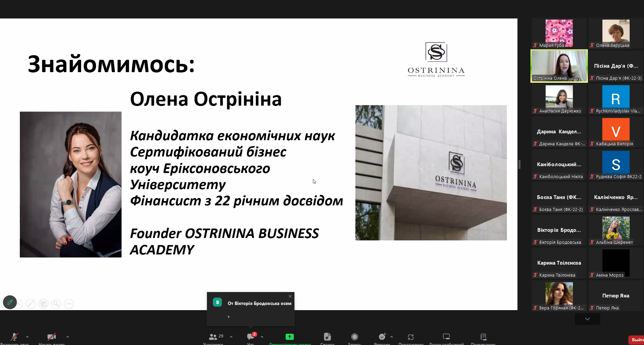Image resolution: width=644 pixels, height=345 pixels.
Task: Select Альбіна Шеремет video tile
Action: point(616,230)
